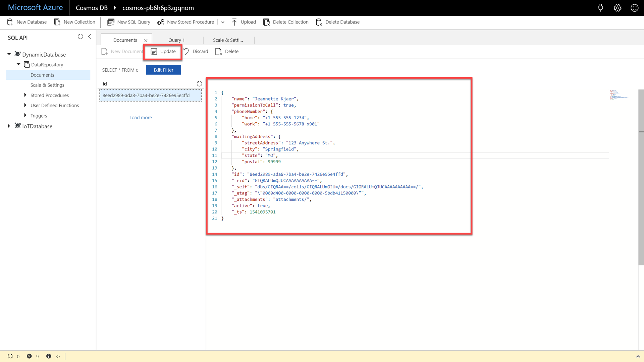Expand the IoTDatabase tree node
This screenshot has width=644, height=362.
pyautogui.click(x=9, y=126)
